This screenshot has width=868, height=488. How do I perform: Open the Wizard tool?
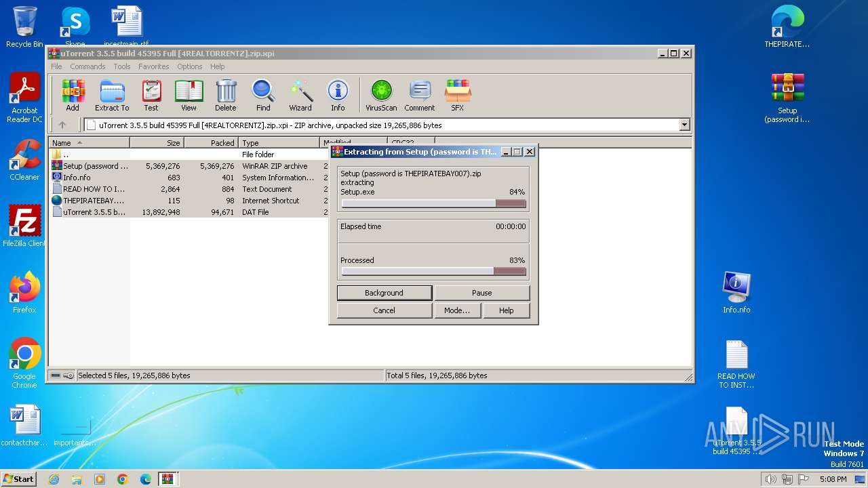click(300, 95)
